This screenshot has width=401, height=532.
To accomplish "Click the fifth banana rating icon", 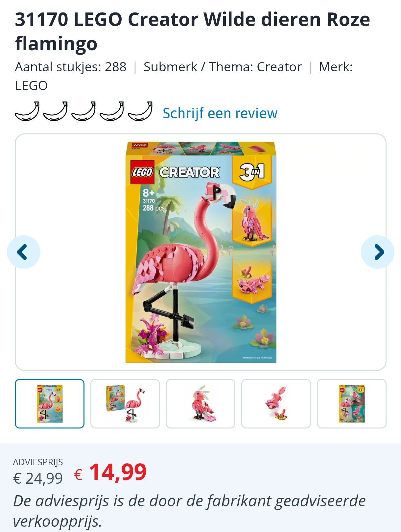I will click(140, 111).
